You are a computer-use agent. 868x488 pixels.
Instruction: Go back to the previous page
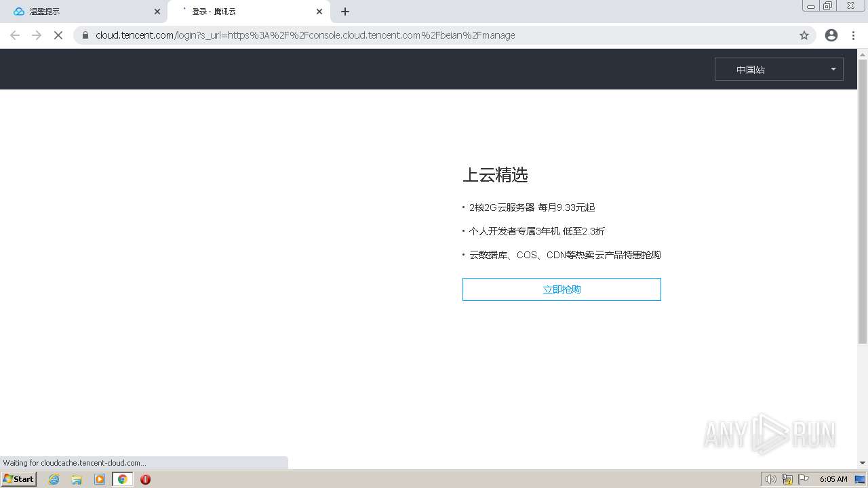[x=15, y=35]
